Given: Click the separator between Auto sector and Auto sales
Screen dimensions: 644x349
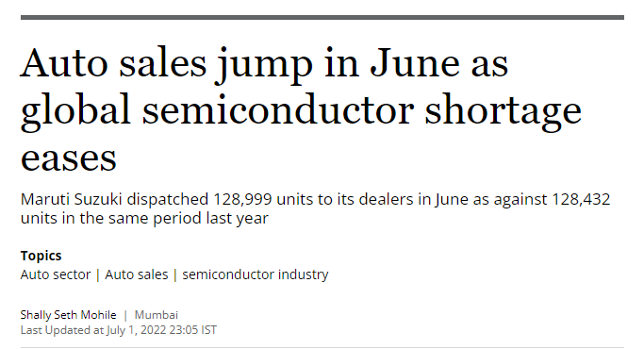Looking at the screenshot, I should (x=98, y=274).
